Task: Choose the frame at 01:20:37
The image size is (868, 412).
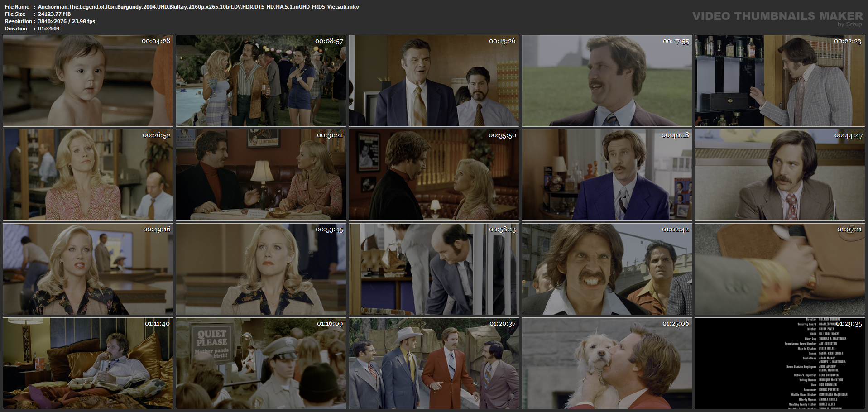Action: [434, 363]
